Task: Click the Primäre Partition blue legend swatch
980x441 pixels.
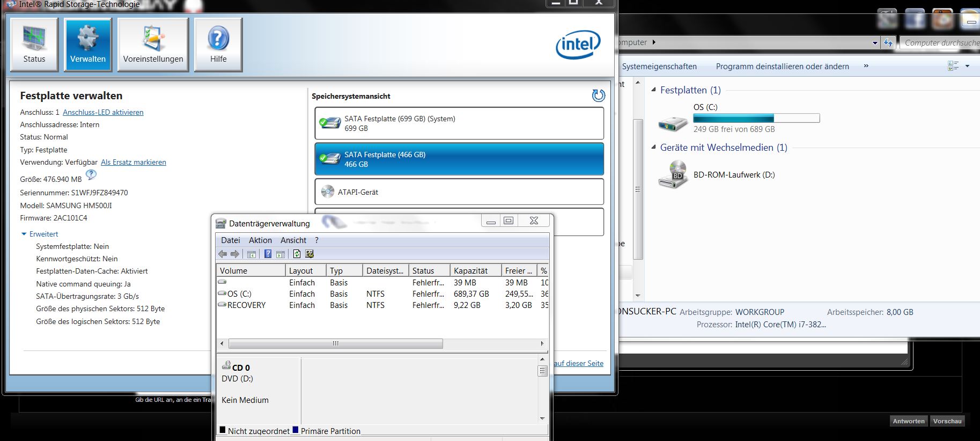Action: coord(295,430)
